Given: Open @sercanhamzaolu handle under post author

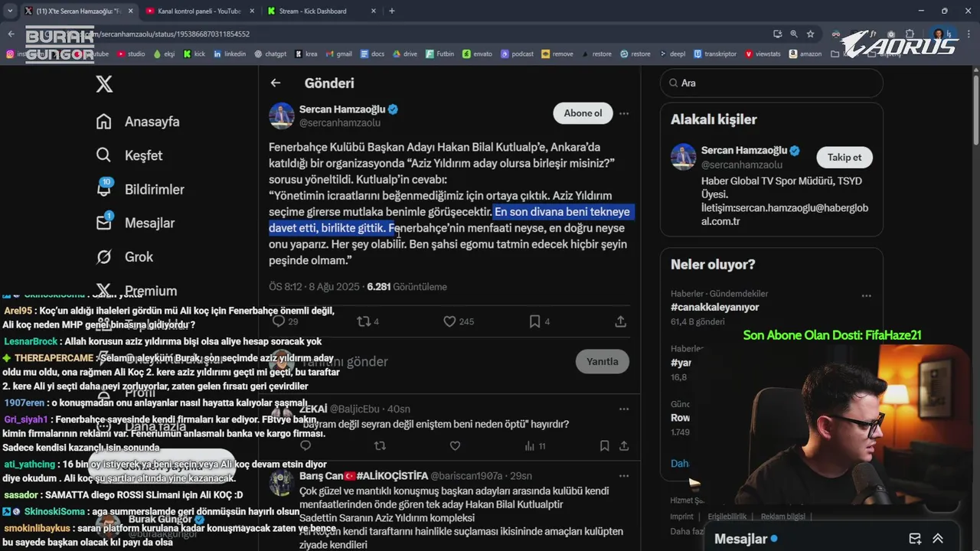Looking at the screenshot, I should point(339,122).
